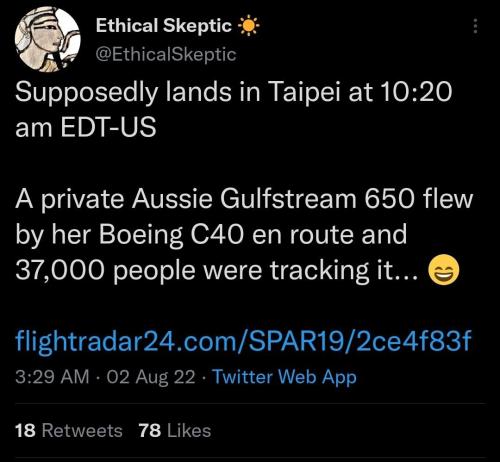View the 18 Retweets list
Viewport: 500px width, 462px height.
(69, 430)
